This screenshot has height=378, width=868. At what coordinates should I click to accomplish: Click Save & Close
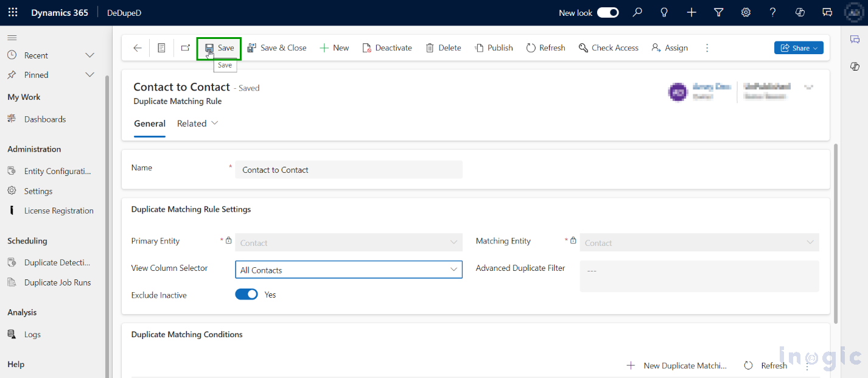coord(277,48)
